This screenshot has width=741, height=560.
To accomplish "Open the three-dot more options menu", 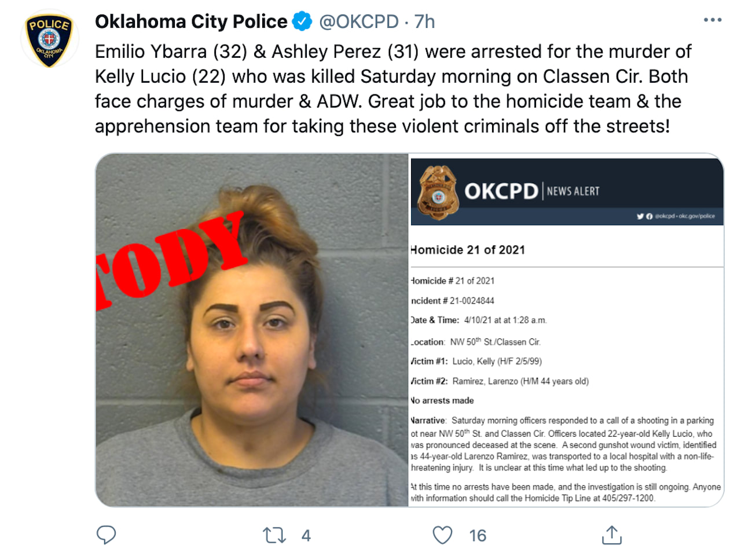I will [x=713, y=20].
